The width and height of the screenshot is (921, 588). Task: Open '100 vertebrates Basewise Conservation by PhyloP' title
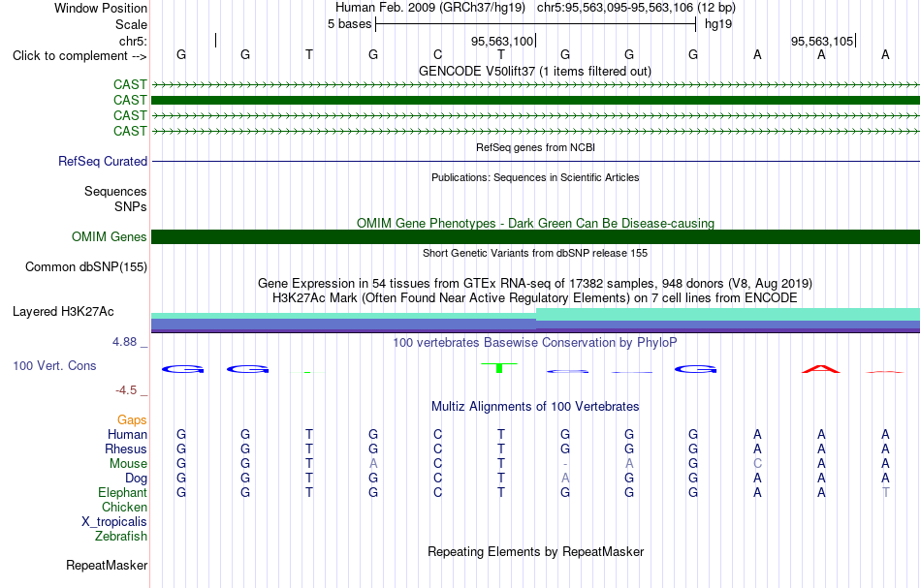pyautogui.click(x=535, y=342)
